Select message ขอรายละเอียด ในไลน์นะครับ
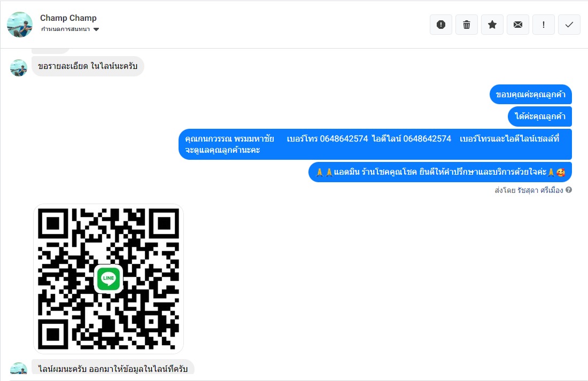Viewport: 588px width, 381px height. (x=88, y=66)
